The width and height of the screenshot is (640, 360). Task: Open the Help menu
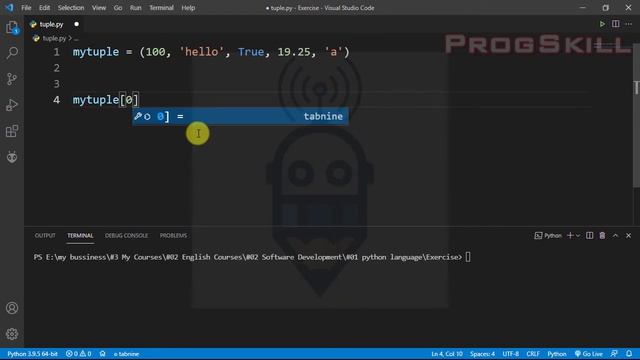(188, 8)
